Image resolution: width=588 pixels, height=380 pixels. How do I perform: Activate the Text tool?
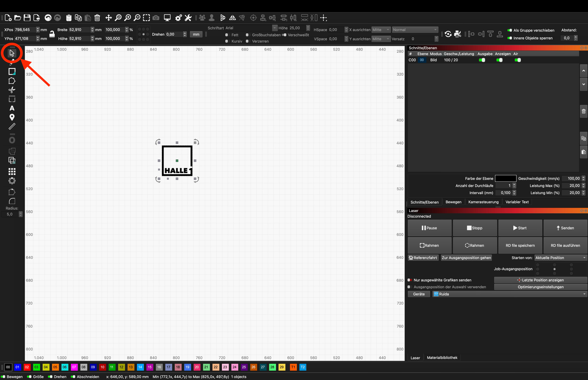point(12,108)
